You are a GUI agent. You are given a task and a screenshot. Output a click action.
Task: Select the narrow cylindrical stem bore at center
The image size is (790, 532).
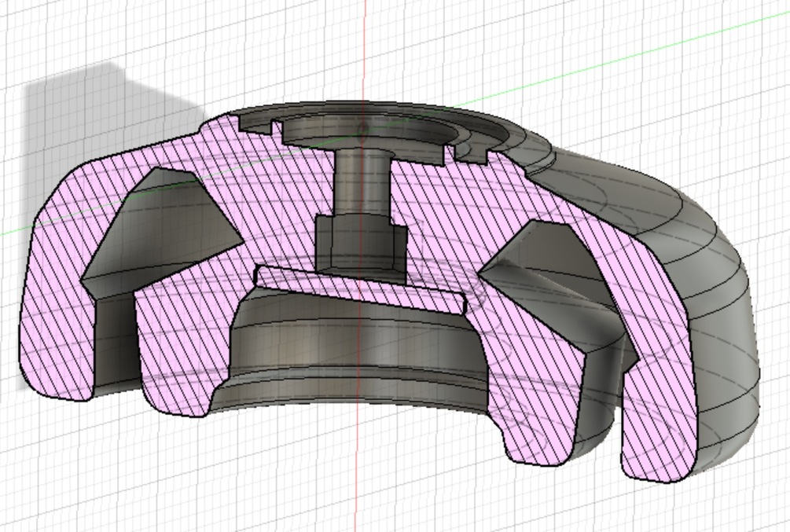point(362,184)
